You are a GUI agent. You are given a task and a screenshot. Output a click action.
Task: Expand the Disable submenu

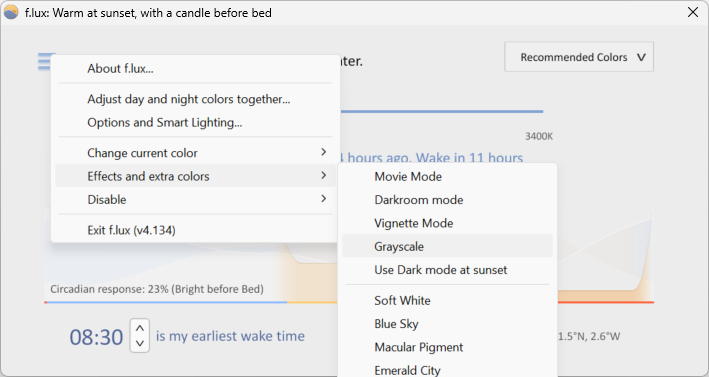click(x=195, y=199)
